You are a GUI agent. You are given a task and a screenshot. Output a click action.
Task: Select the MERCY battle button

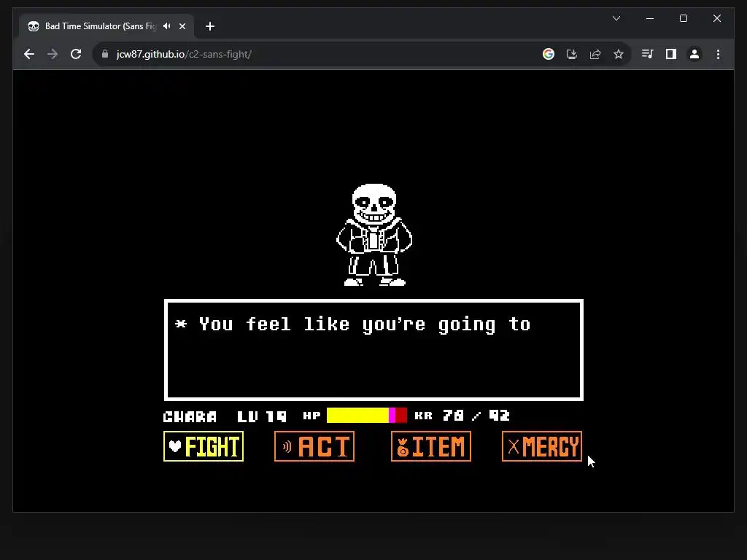pyautogui.click(x=542, y=446)
